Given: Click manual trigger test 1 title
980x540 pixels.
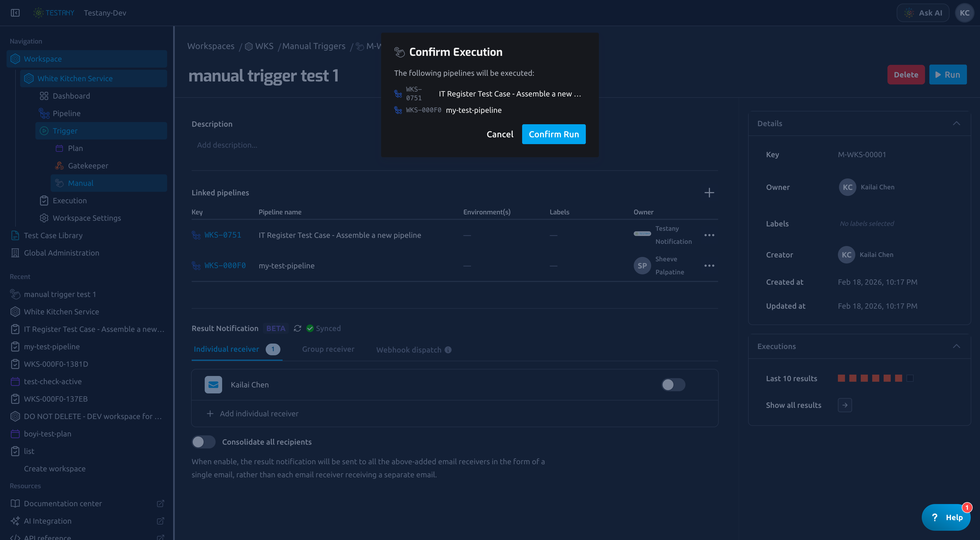Looking at the screenshot, I should [263, 75].
